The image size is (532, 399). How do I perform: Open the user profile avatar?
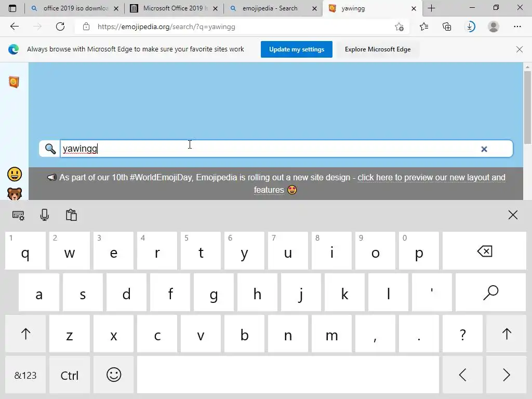(494, 26)
